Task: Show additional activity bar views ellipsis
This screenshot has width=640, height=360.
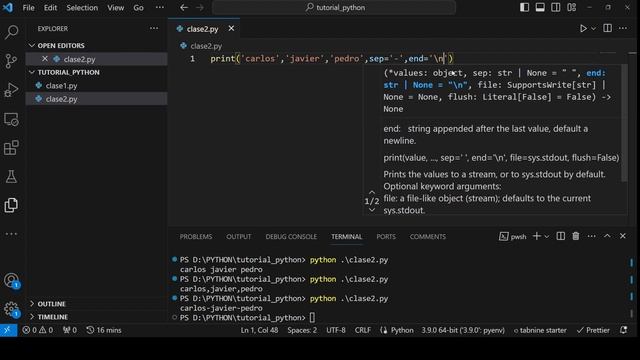Action: 11,234
